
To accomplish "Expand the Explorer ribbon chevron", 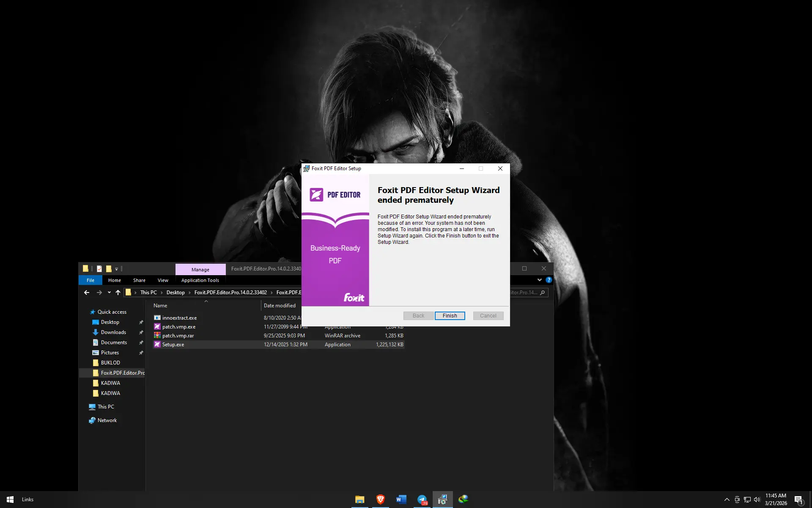I will pos(539,280).
